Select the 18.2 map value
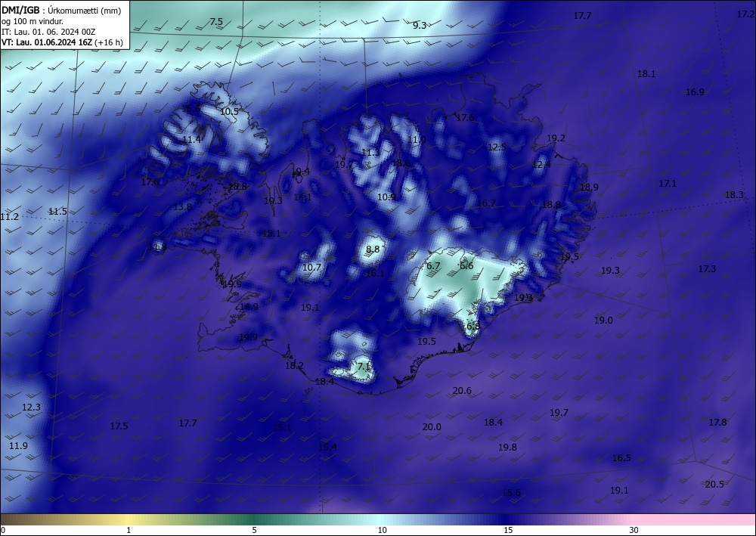This screenshot has height=536, width=756. point(294,366)
